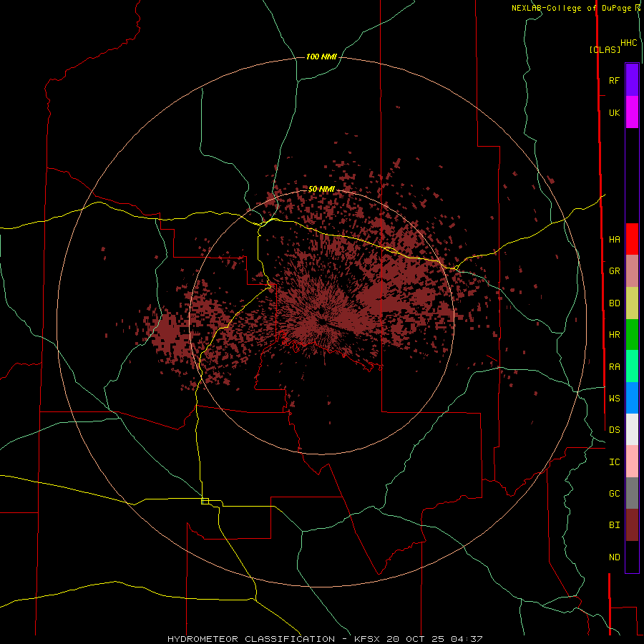The image size is (644, 644).
Task: Select the 'WS' legend label
Action: coord(614,399)
